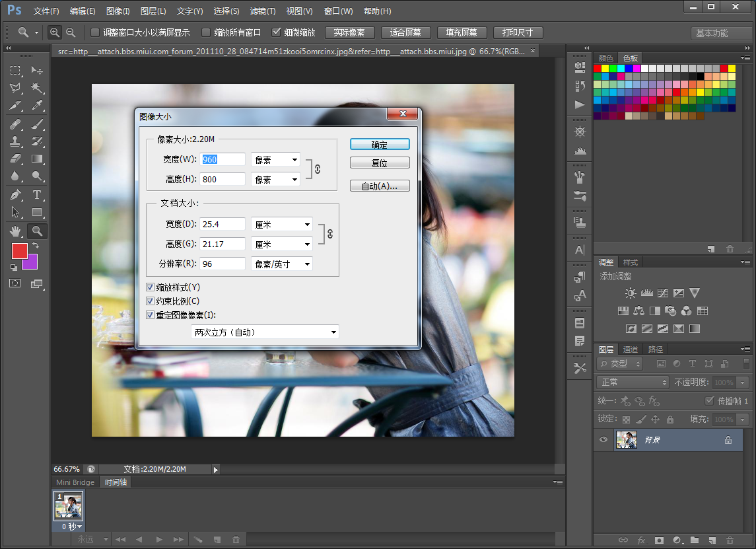Select the Eyedropper tool
This screenshot has width=756, height=549.
pyautogui.click(x=37, y=106)
